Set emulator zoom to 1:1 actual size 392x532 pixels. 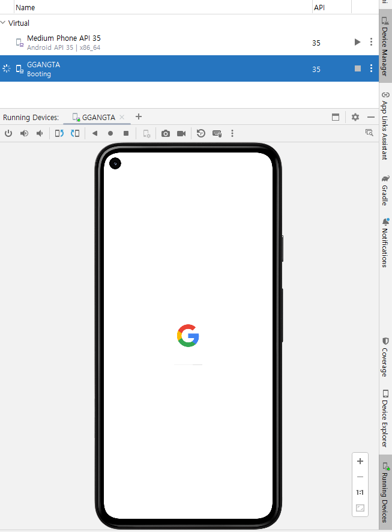tap(360, 492)
